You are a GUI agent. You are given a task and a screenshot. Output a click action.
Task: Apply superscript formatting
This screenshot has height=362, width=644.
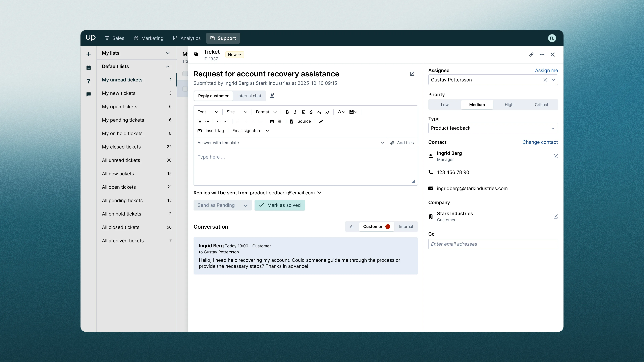[327, 112]
